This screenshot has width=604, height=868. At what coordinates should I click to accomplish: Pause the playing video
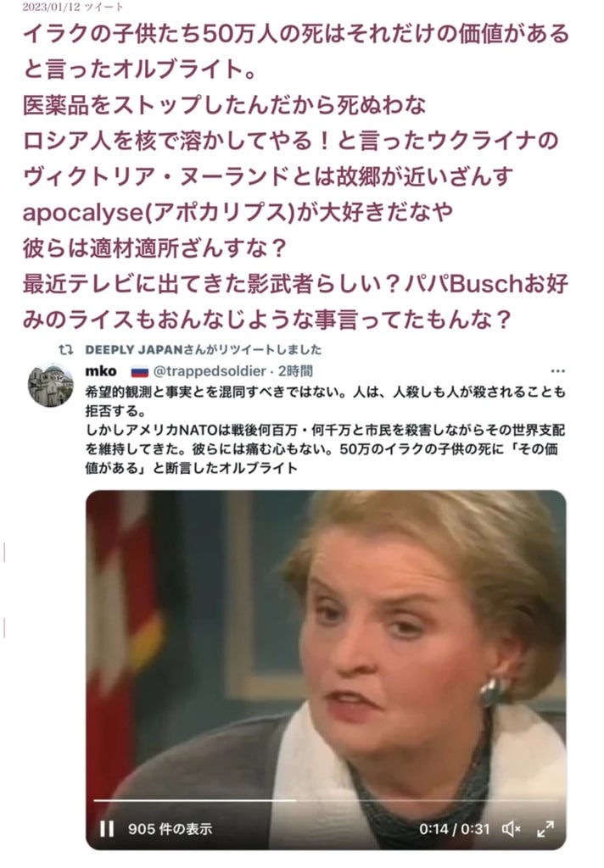[106, 829]
